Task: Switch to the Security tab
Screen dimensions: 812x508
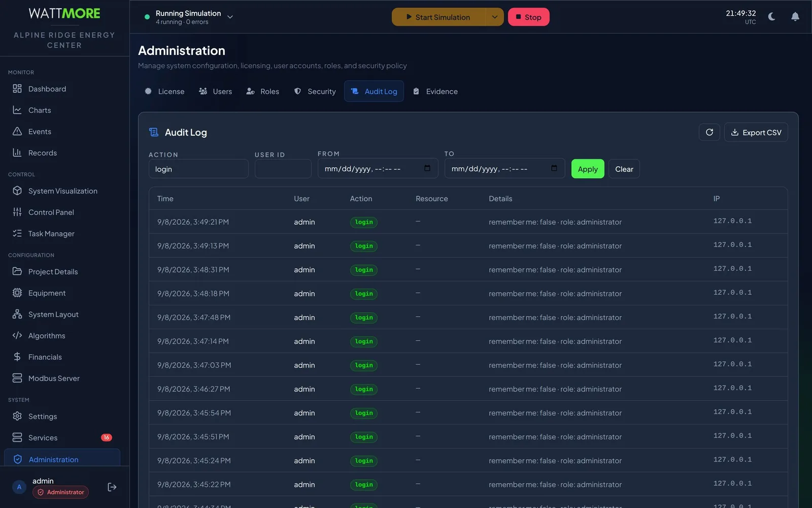Action: tap(315, 91)
